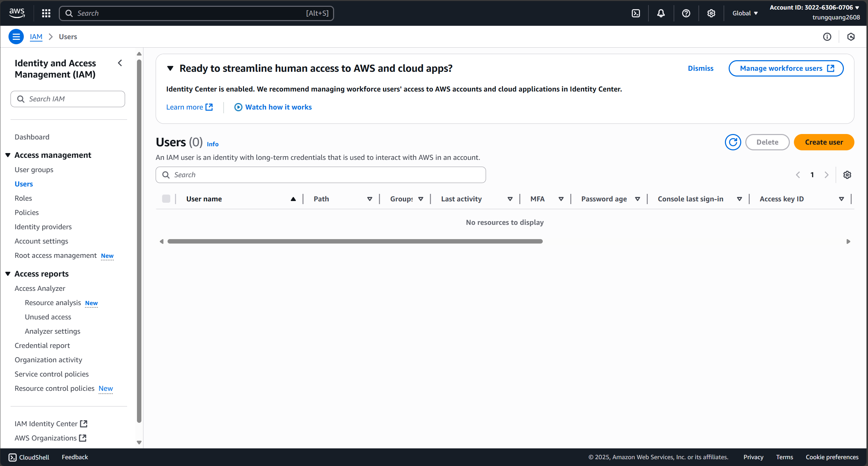
Task: Open Access Analyzer in the sidebar
Action: [x=40, y=288]
